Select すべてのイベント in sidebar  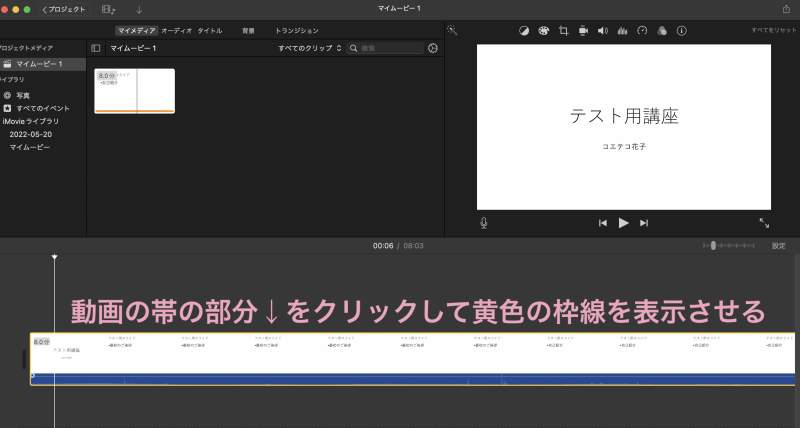(43, 108)
